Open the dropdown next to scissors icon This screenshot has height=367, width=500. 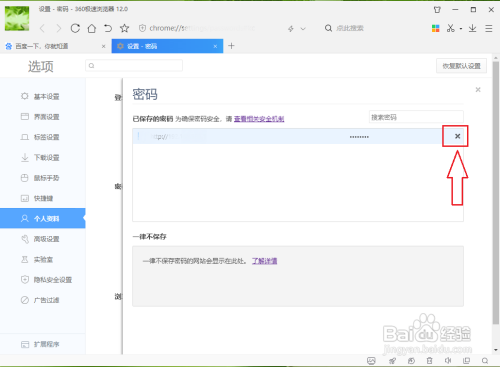[461, 29]
